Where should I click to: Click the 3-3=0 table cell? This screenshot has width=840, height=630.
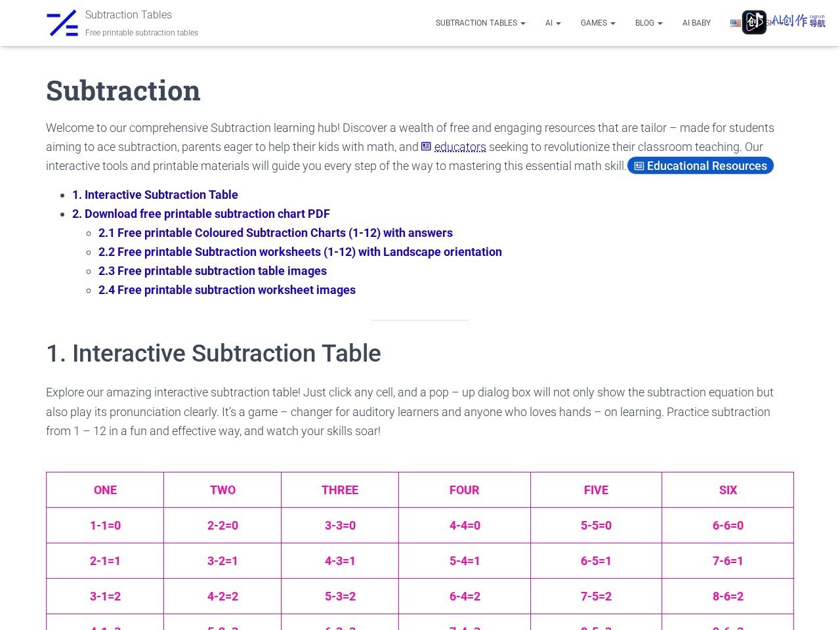coord(340,526)
